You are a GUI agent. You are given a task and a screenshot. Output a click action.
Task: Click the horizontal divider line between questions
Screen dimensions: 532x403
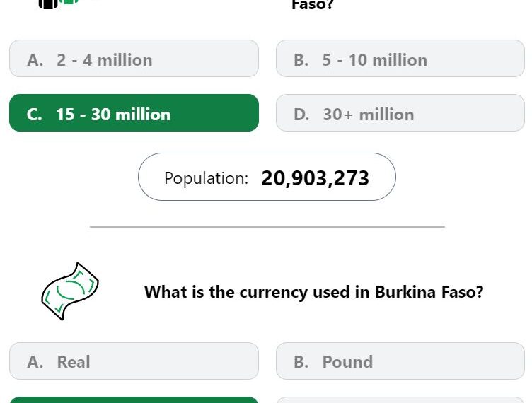[267, 227]
